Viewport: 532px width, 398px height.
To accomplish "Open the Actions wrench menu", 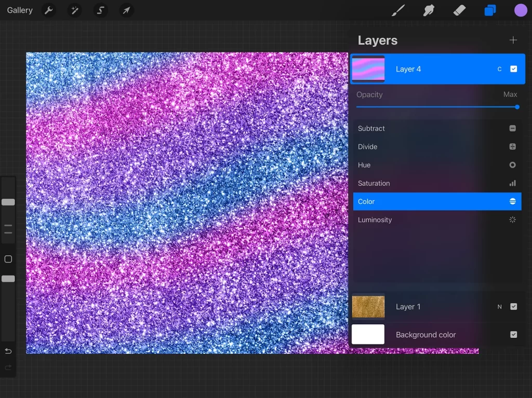I will (x=48, y=10).
